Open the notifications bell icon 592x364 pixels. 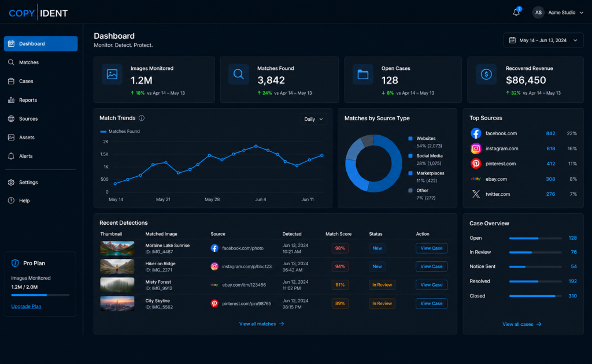click(x=516, y=13)
